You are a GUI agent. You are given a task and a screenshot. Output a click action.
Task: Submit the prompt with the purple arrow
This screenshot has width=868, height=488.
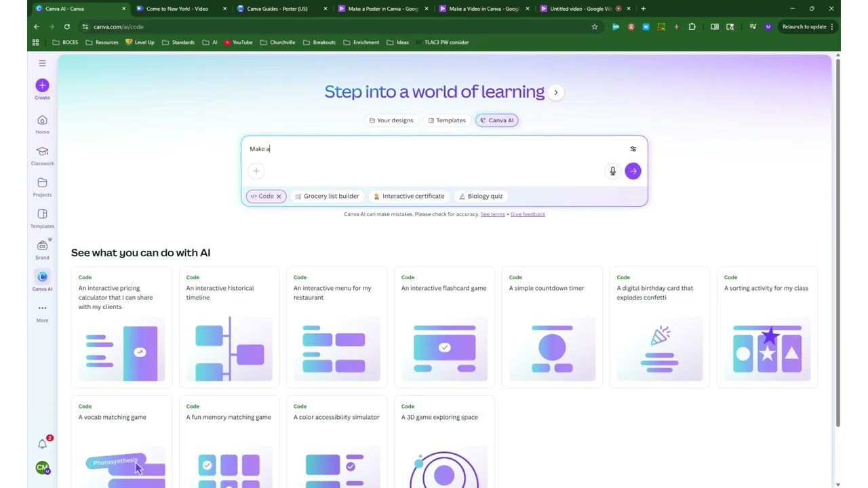633,171
